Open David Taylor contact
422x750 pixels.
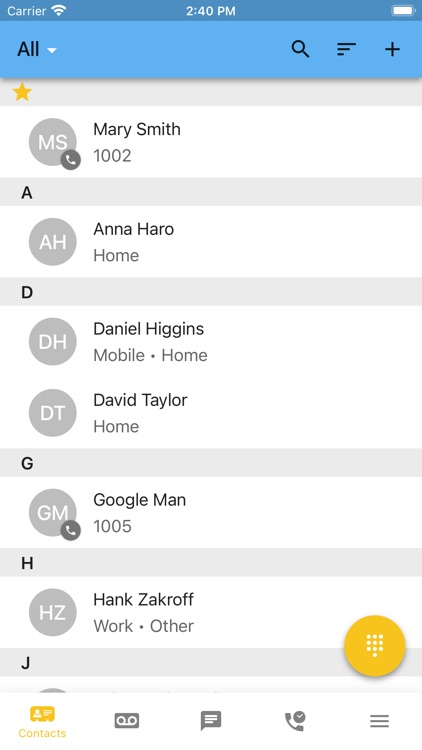211,413
